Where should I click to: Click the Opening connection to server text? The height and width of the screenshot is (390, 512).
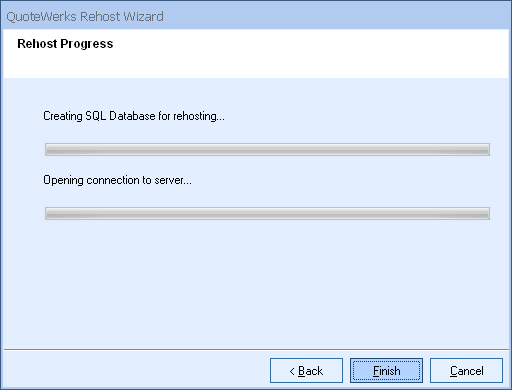pyautogui.click(x=117, y=180)
